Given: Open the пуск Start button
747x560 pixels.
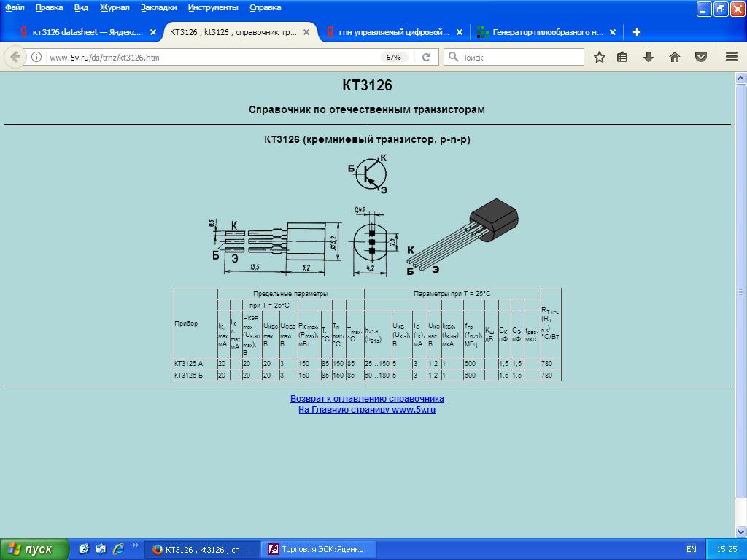Looking at the screenshot, I should (35, 549).
